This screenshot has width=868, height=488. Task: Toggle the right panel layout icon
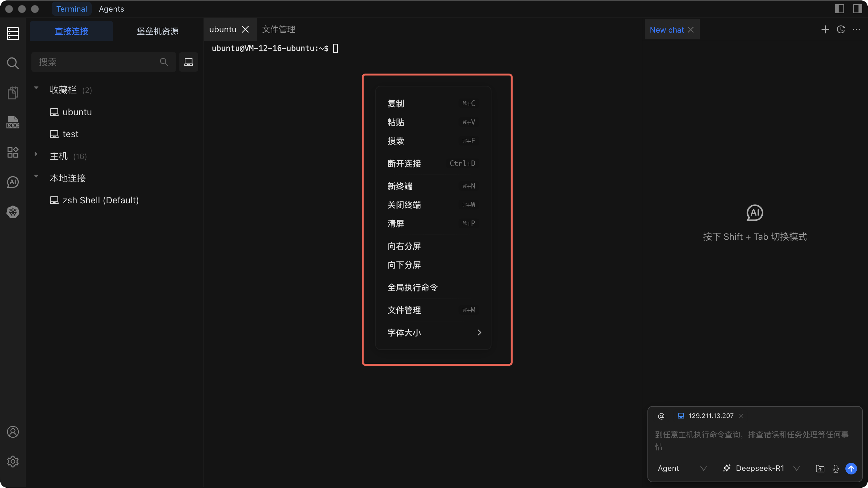point(857,9)
